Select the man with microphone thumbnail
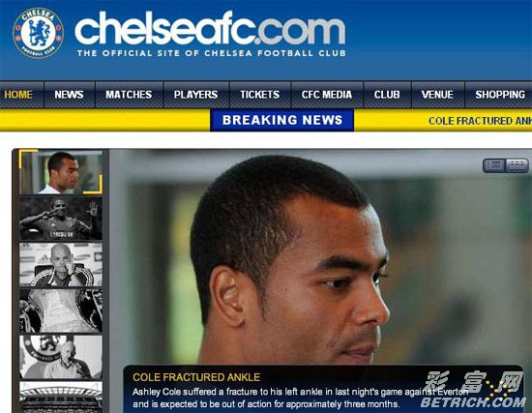The image size is (532, 413). pos(61,357)
